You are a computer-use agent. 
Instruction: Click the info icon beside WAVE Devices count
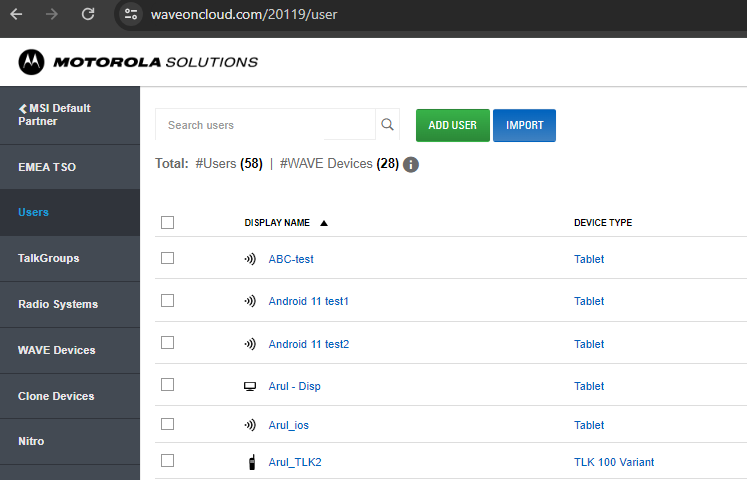click(x=411, y=164)
